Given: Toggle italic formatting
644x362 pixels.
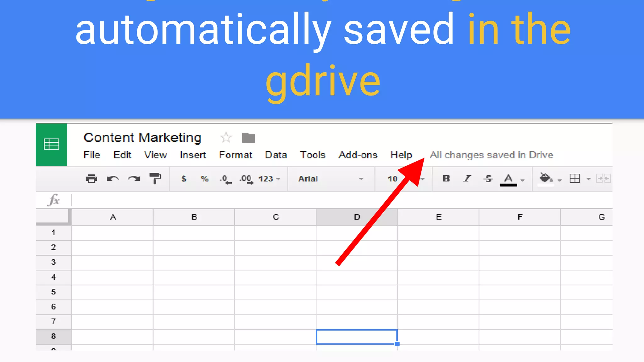Looking at the screenshot, I should pyautogui.click(x=467, y=178).
